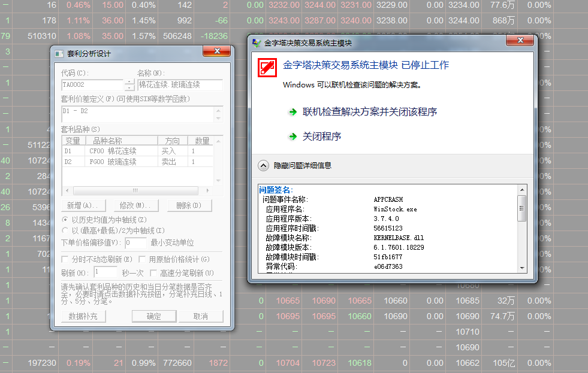Click 关闭程序 to close the program
The width and height of the screenshot is (588, 373).
coord(322,137)
